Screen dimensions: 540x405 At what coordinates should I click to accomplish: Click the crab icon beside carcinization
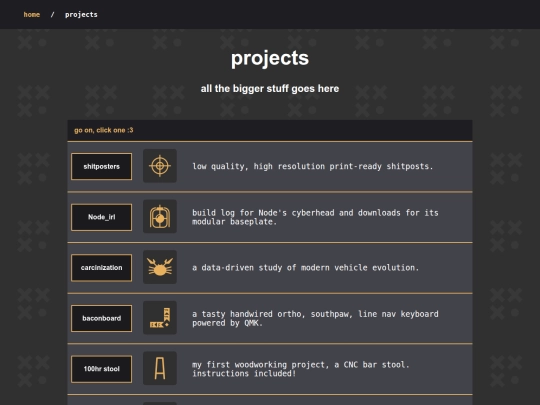160,267
